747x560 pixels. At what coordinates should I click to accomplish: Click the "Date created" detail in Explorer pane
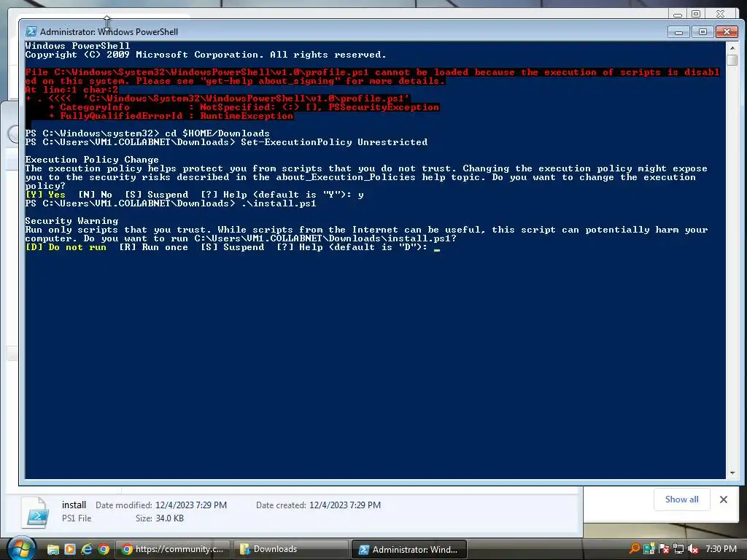318,505
